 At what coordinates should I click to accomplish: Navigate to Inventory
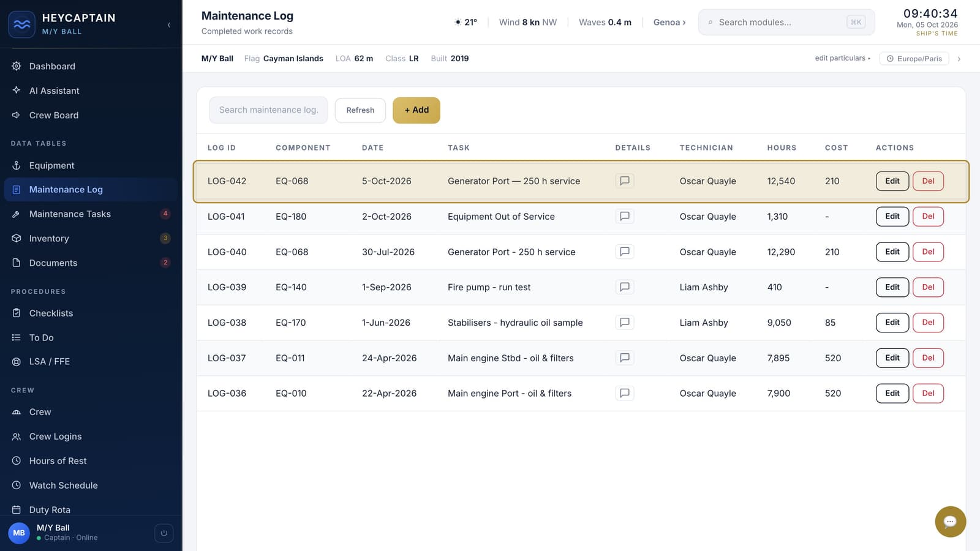pyautogui.click(x=91, y=238)
